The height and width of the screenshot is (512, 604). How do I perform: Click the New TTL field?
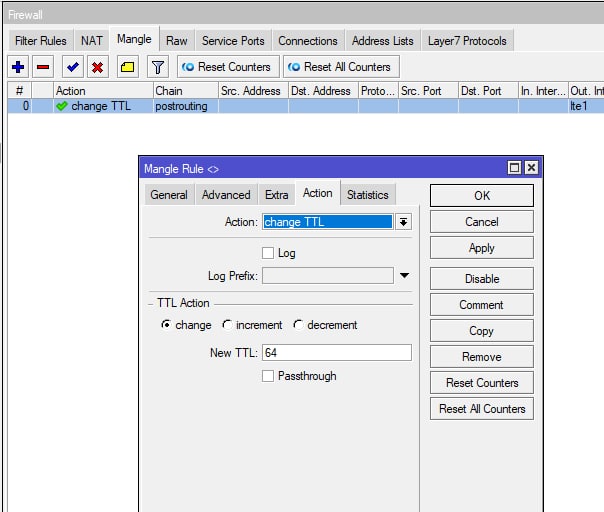click(x=337, y=353)
